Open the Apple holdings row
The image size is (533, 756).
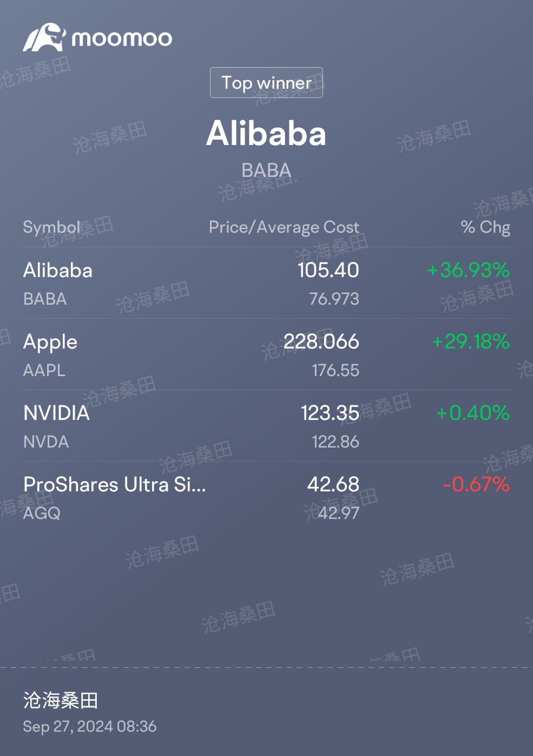[266, 355]
